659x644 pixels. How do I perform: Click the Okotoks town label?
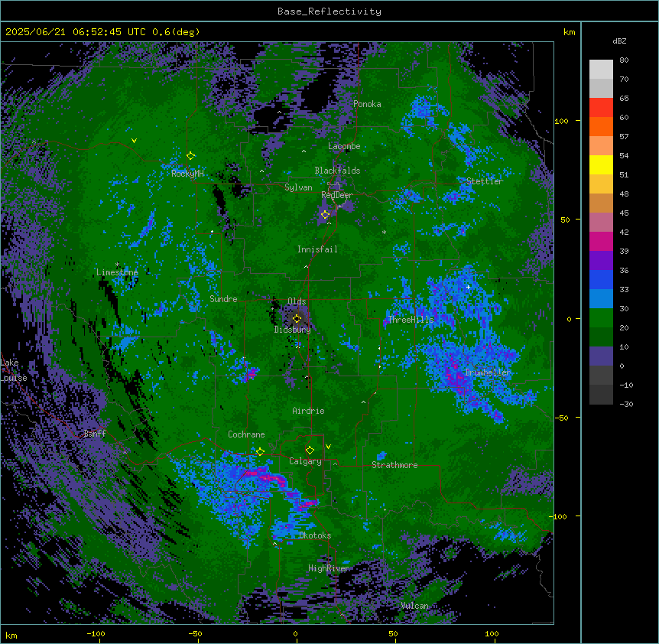point(315,535)
